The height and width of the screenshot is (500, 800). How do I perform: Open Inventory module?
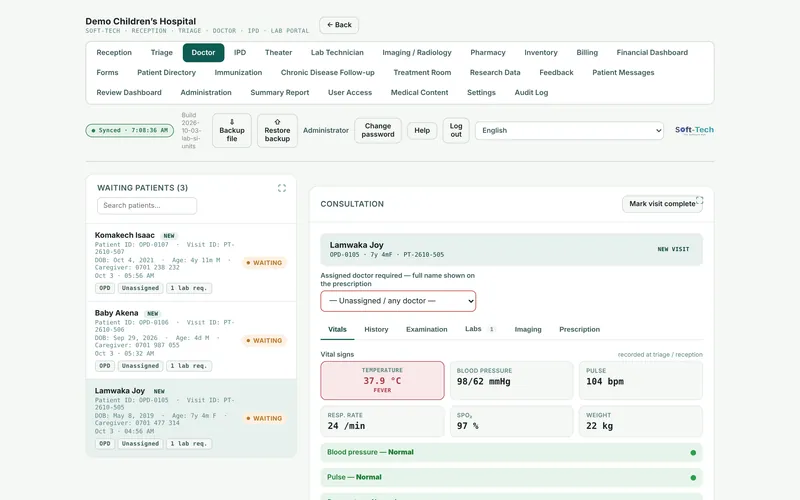tap(541, 53)
